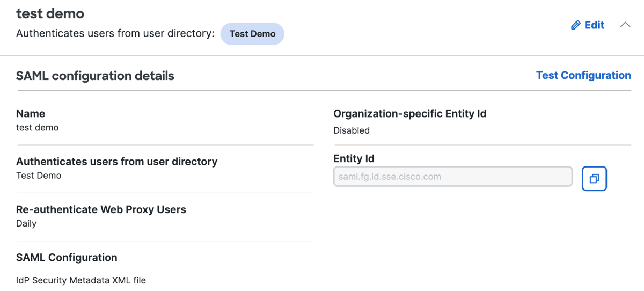Select the Daily re-authentication value

26,223
